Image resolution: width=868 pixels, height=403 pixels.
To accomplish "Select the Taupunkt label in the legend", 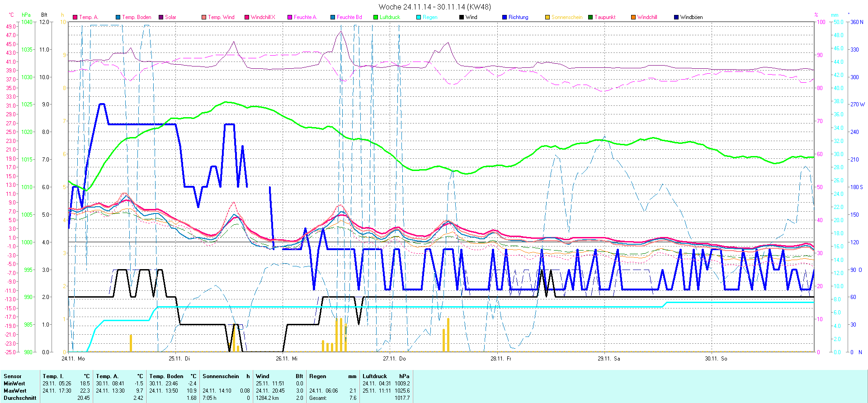I will click(x=605, y=17).
